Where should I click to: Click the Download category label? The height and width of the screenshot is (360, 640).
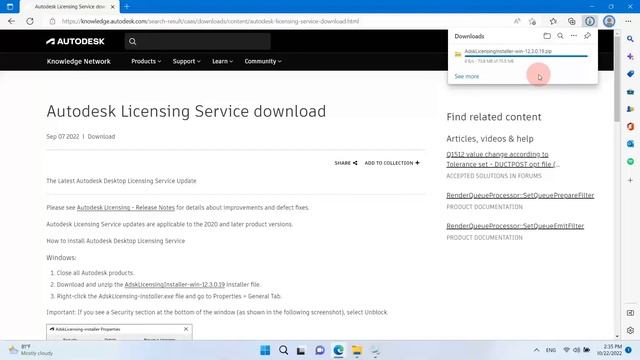coord(101,136)
